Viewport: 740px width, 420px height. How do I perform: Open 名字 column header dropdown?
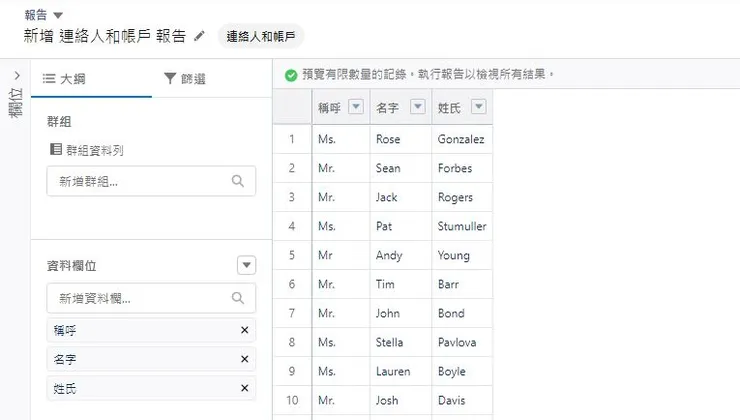tap(418, 107)
